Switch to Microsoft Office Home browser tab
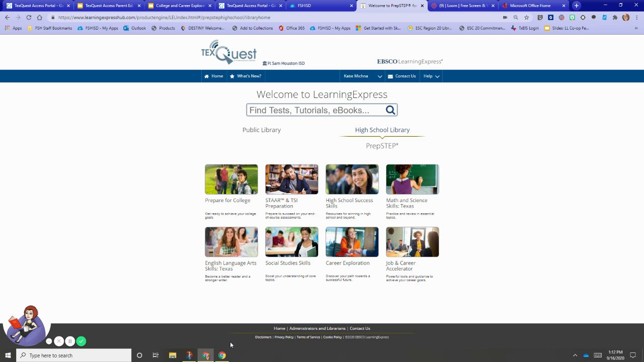 (534, 6)
